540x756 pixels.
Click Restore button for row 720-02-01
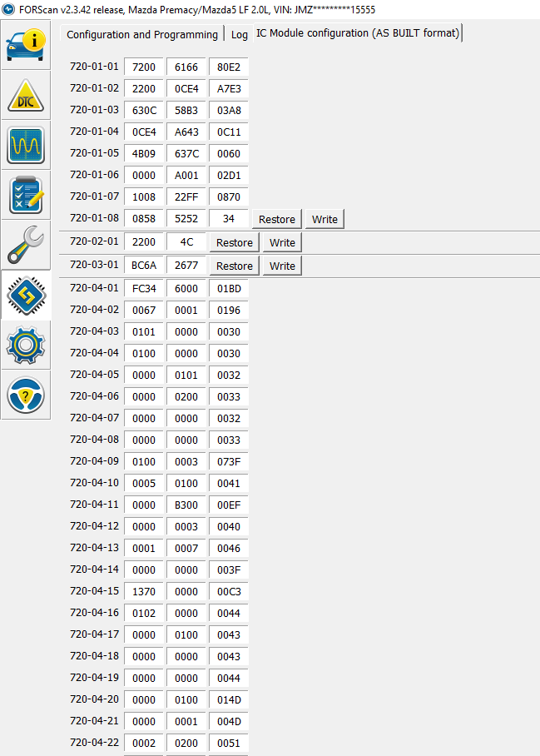tap(235, 242)
